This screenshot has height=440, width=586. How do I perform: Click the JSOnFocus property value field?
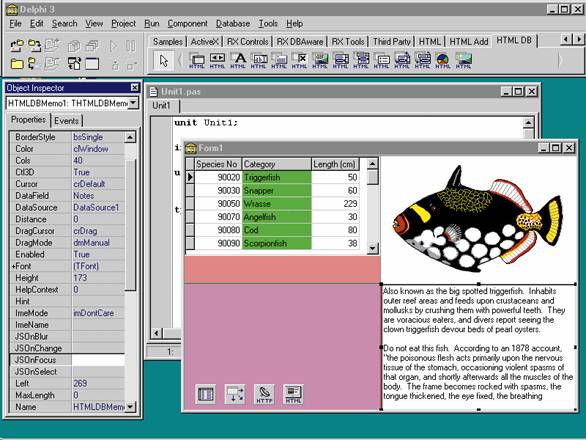(98, 360)
